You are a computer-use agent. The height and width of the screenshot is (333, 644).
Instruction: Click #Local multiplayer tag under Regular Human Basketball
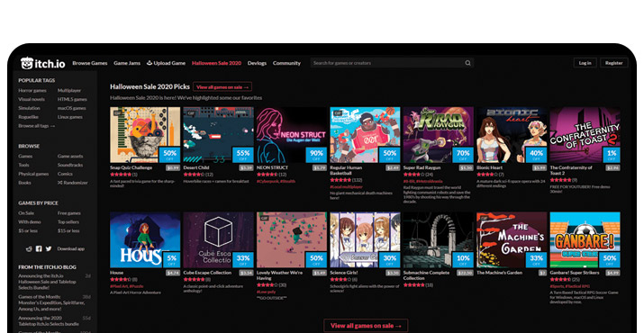pyautogui.click(x=347, y=187)
